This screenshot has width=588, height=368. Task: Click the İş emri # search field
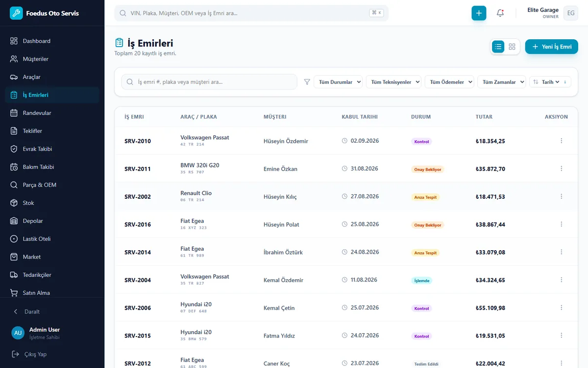(x=209, y=82)
